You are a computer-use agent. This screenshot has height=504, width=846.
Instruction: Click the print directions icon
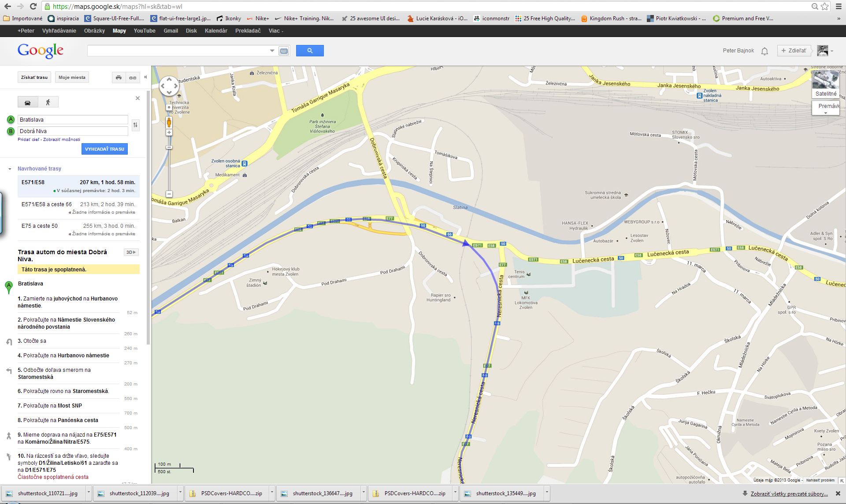(119, 78)
